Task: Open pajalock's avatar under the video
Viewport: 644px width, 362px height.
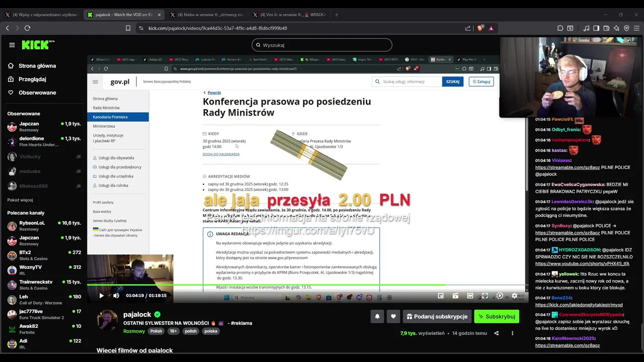Action: pos(107,320)
